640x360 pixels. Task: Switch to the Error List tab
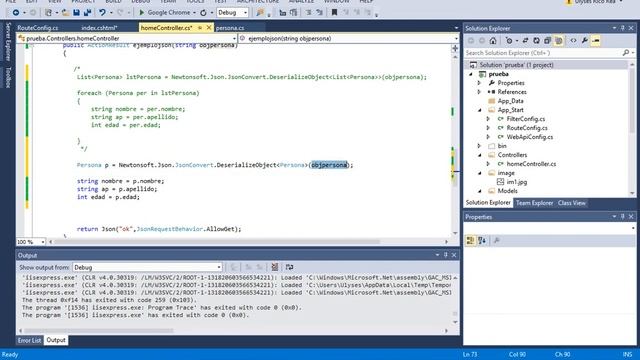(x=29, y=340)
